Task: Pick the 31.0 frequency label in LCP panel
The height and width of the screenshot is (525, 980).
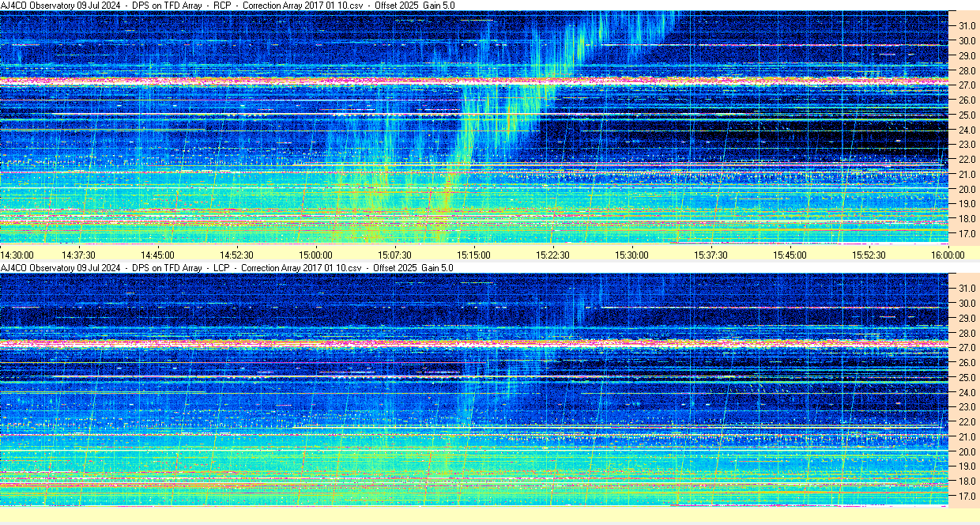Action: coord(967,288)
